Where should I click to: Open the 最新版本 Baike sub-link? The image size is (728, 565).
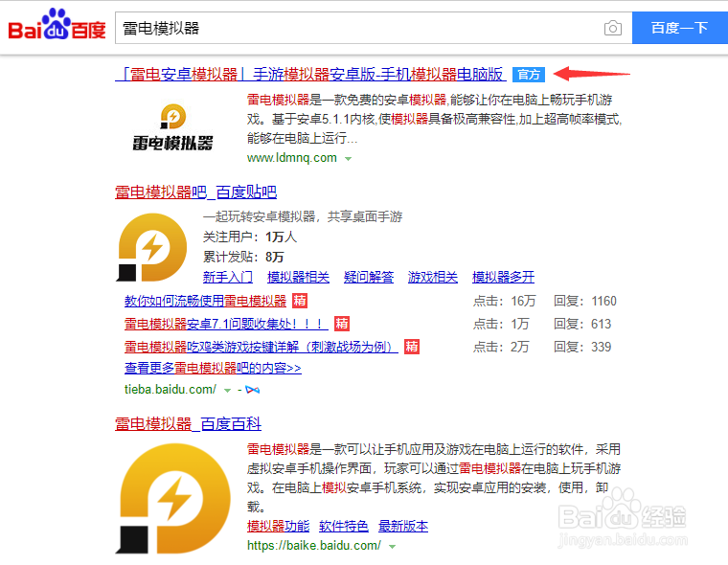403,526
